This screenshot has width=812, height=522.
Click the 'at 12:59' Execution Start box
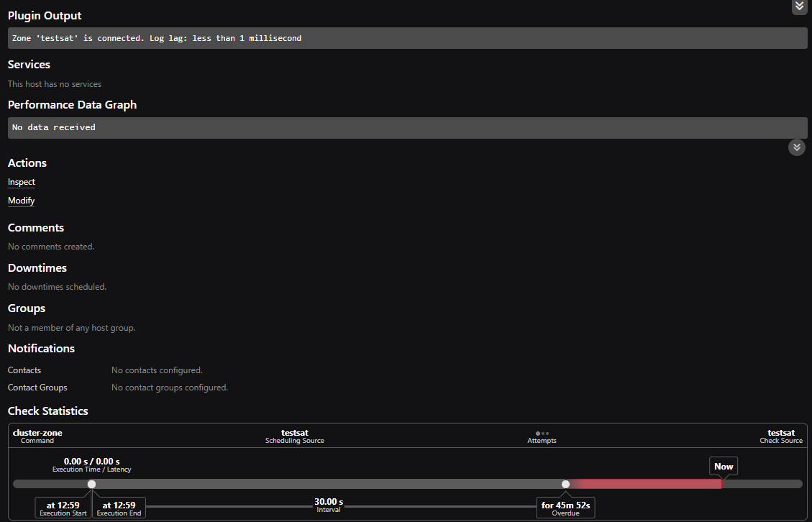tap(63, 508)
